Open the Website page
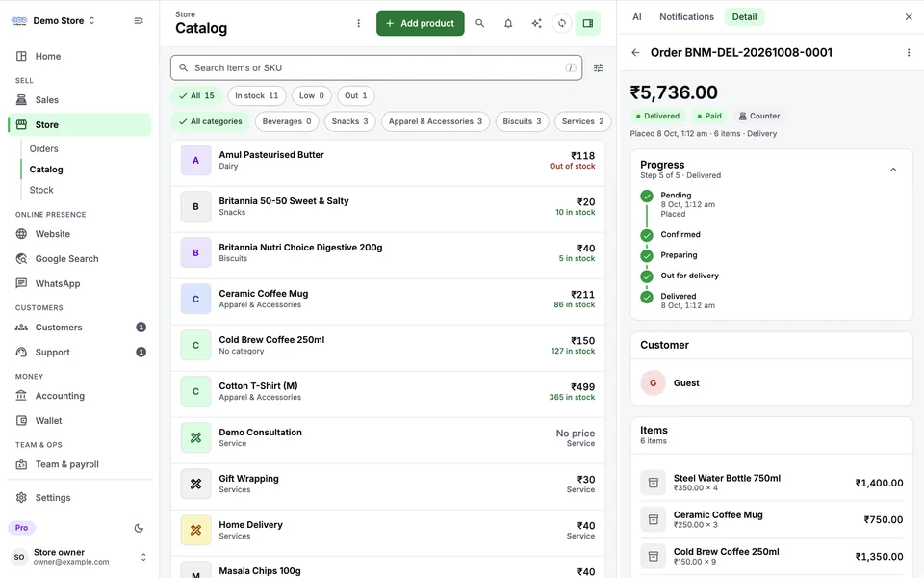 pyautogui.click(x=80, y=233)
